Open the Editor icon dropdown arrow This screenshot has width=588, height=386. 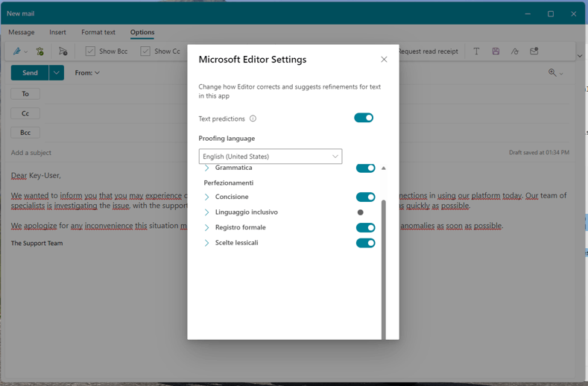tap(25, 51)
